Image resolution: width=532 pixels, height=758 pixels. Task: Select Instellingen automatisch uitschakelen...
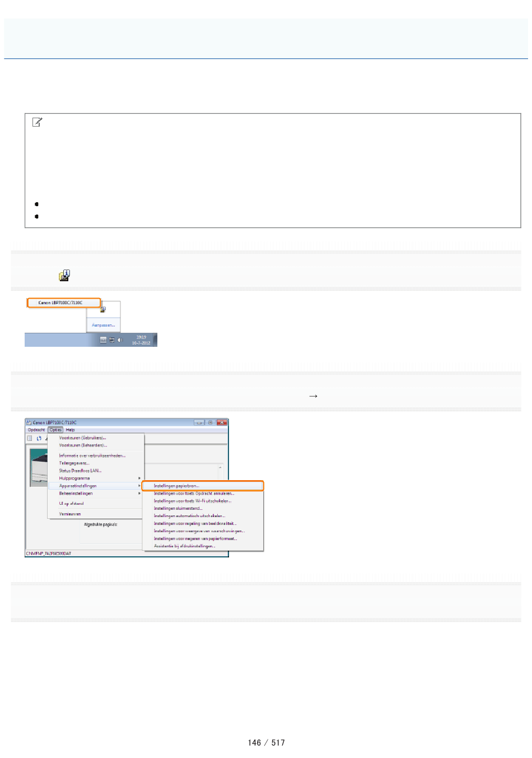tap(203, 516)
